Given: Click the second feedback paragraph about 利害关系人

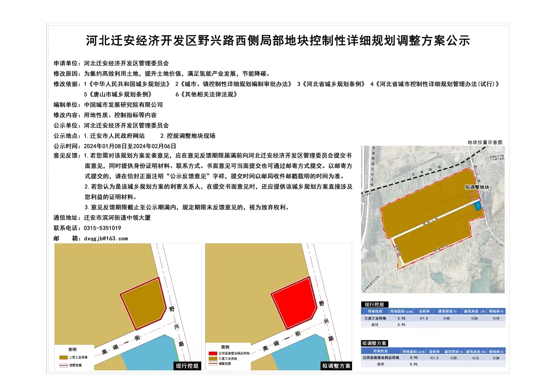Looking at the screenshot, I should point(218,192).
